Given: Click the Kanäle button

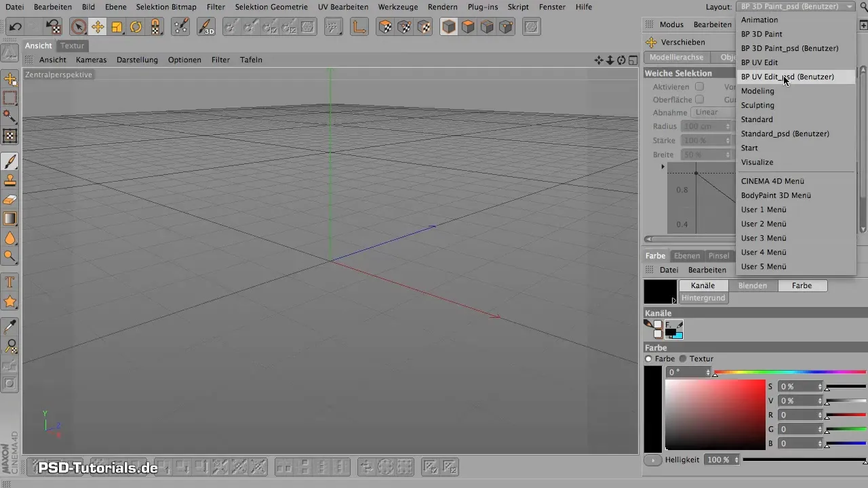Looking at the screenshot, I should [703, 285].
